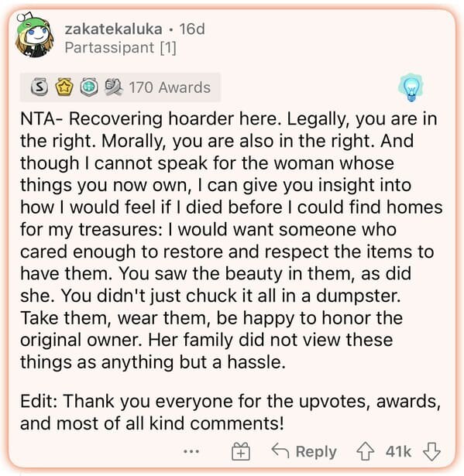Click the 'Edit: Thank you everyone' paragraph
The width and height of the screenshot is (464, 476).
[x=230, y=413]
